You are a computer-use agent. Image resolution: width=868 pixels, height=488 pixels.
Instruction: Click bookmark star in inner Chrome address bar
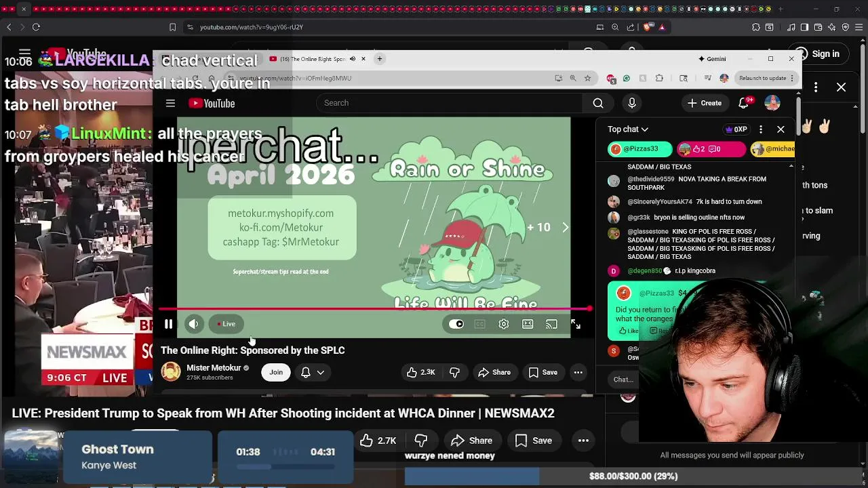[587, 78]
